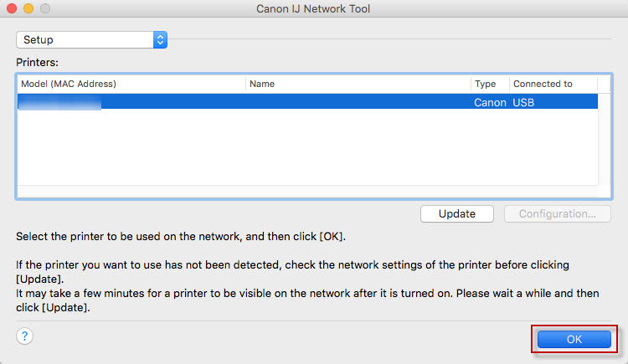Click the USB cell in printer list
The image size is (628, 364).
coord(523,103)
